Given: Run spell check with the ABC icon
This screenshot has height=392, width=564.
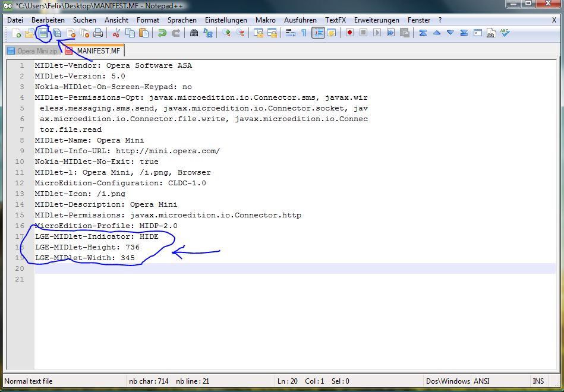Looking at the screenshot, I should pos(505,33).
